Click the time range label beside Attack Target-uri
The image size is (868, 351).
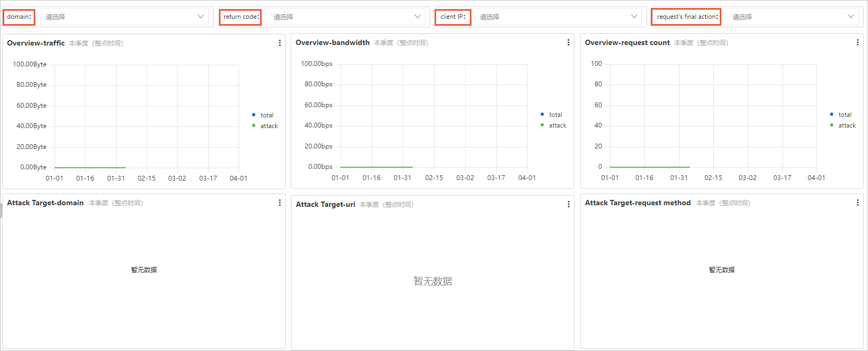point(386,205)
